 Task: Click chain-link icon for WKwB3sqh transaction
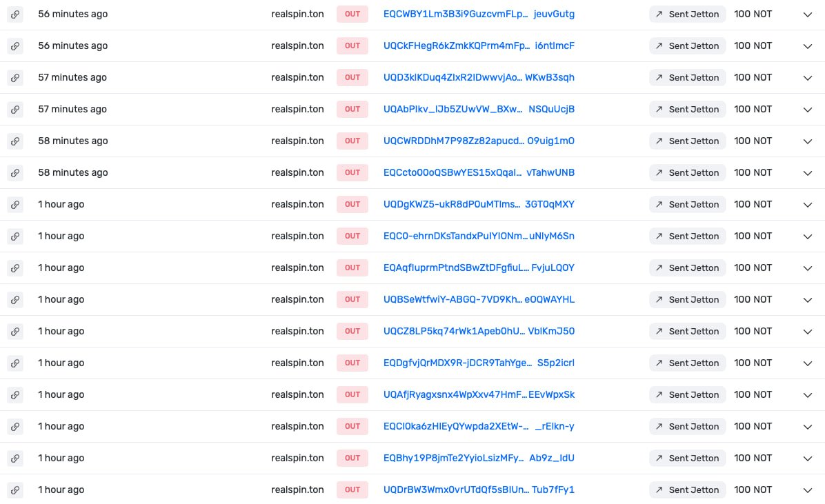tap(15, 77)
